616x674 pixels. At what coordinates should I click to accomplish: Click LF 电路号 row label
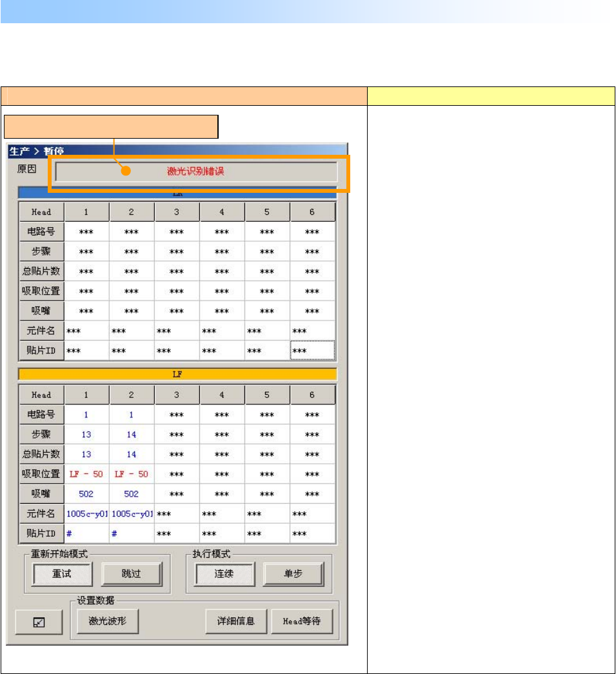(42, 415)
